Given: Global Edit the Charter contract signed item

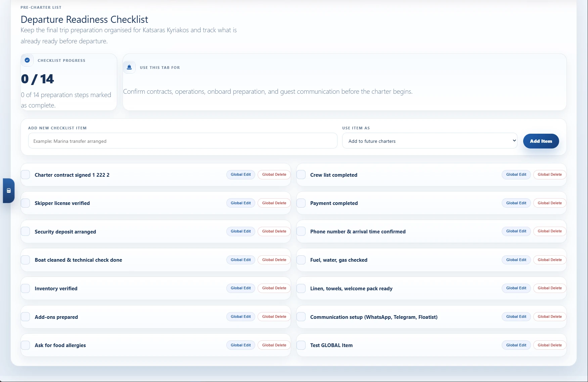Looking at the screenshot, I should point(241,175).
